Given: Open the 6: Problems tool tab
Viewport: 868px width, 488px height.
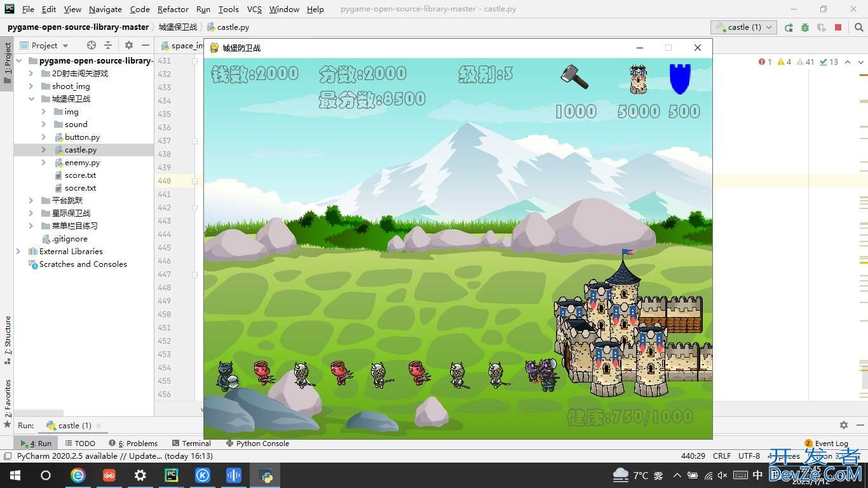Looking at the screenshot, I should [x=133, y=444].
